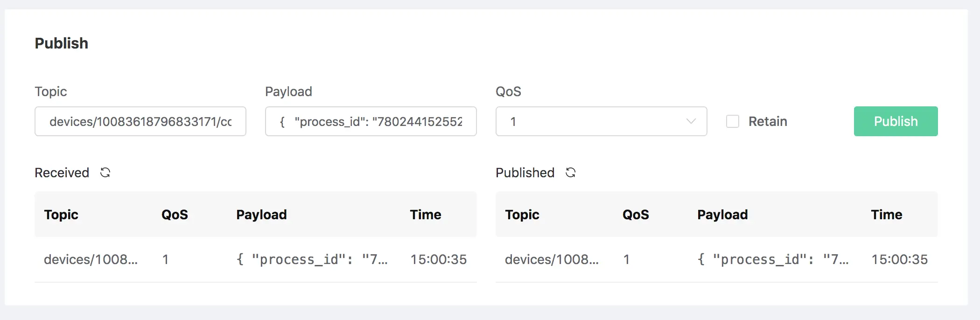
Task: Refresh the Published messages list
Action: 570,173
